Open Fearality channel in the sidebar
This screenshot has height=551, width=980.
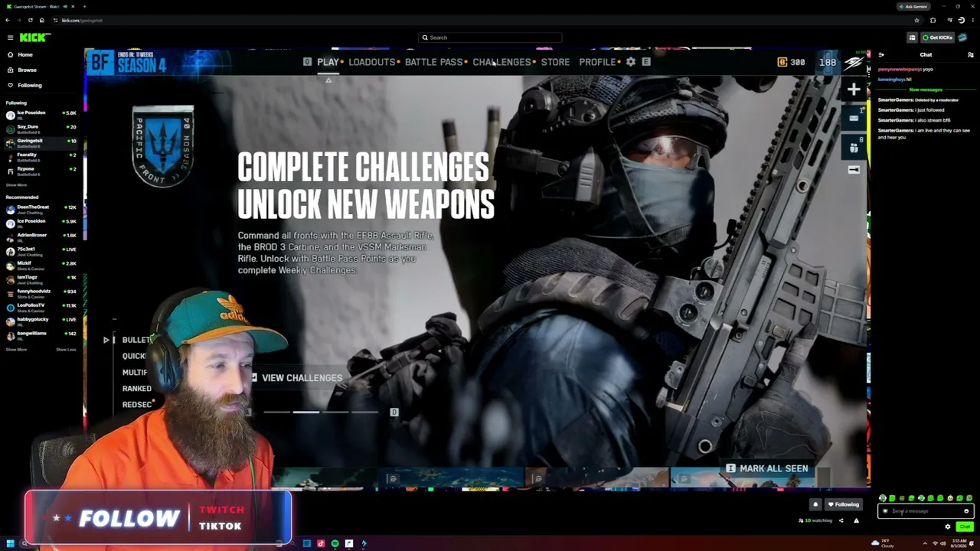pos(41,157)
